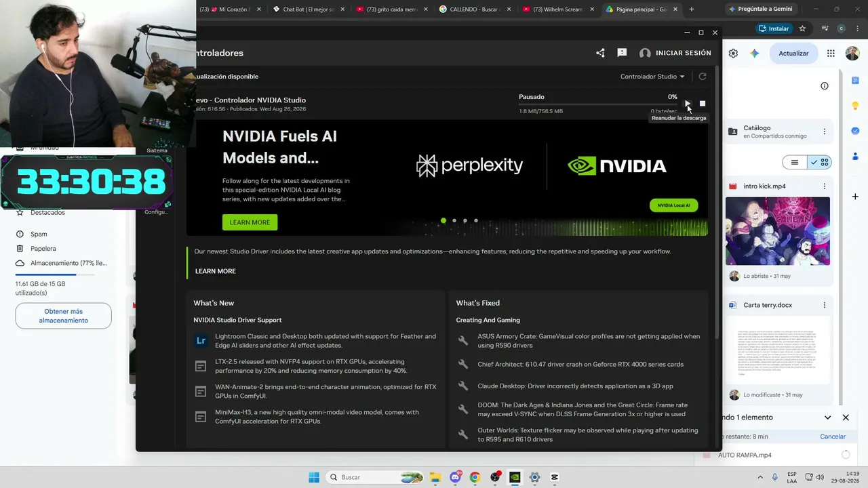868x488 pixels.
Task: Click the Actualizar button in Drive
Action: pyautogui.click(x=793, y=53)
